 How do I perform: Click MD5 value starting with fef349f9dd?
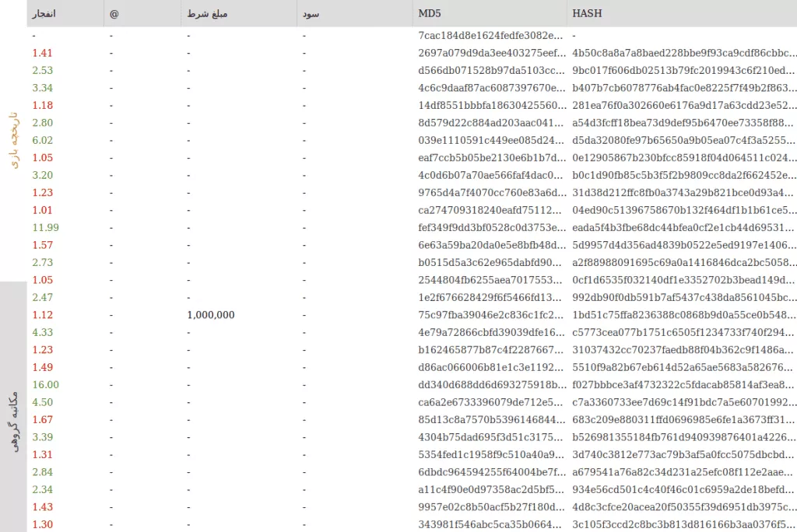click(x=490, y=228)
